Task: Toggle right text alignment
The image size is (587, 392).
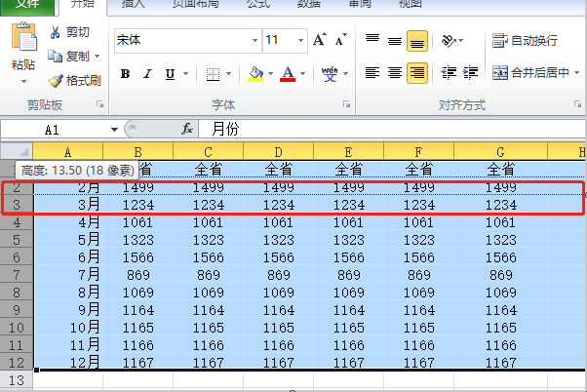Action: [x=417, y=72]
